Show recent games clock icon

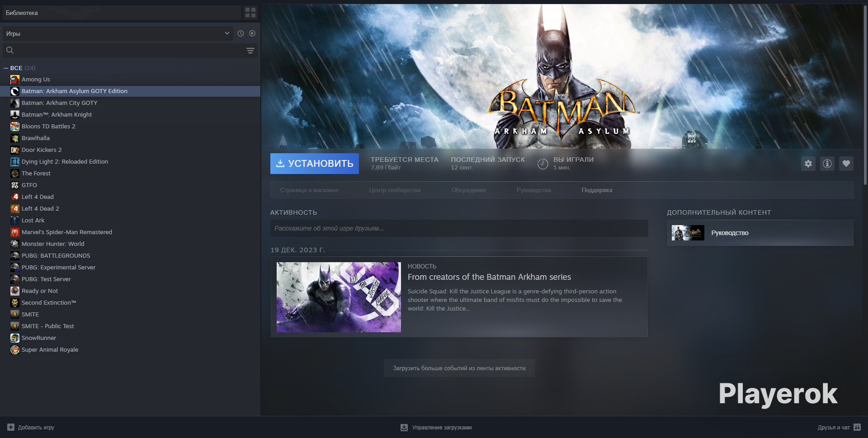[241, 33]
